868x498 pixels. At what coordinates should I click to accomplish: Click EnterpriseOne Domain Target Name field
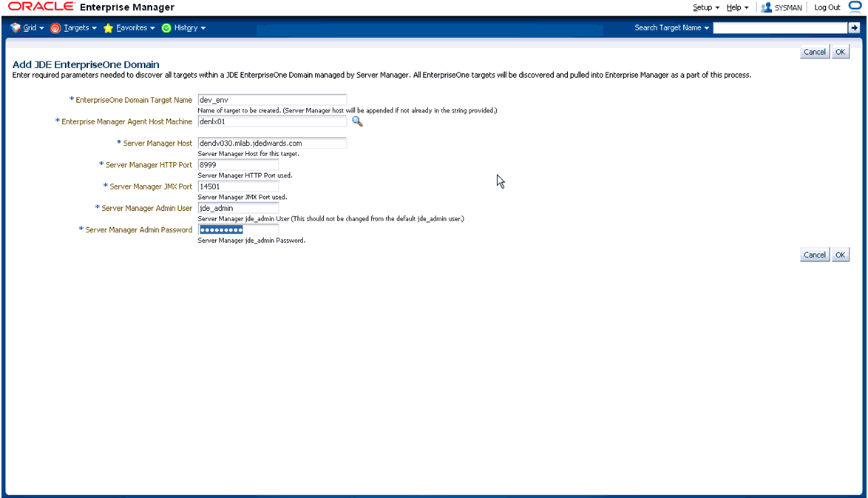272,100
